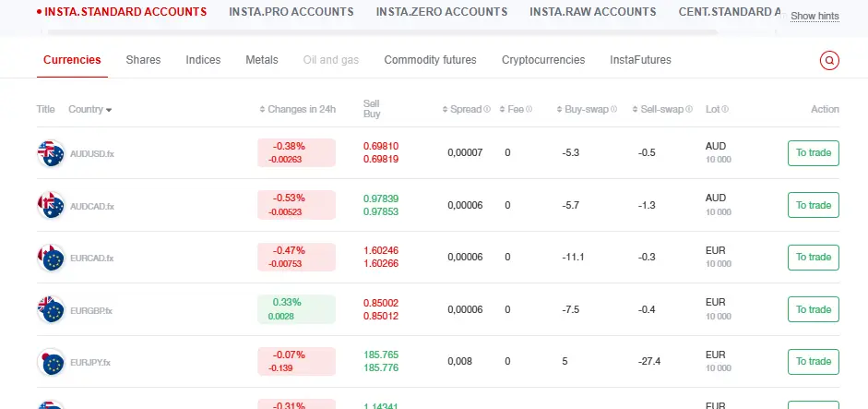868x409 pixels.
Task: Click the EURJPY.fx flag icon
Action: click(51, 363)
